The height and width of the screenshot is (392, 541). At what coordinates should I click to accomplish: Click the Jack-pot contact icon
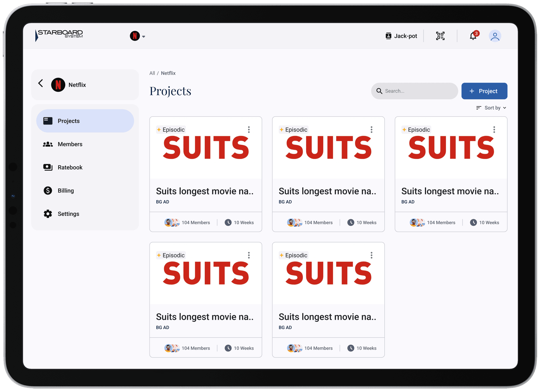click(x=388, y=36)
